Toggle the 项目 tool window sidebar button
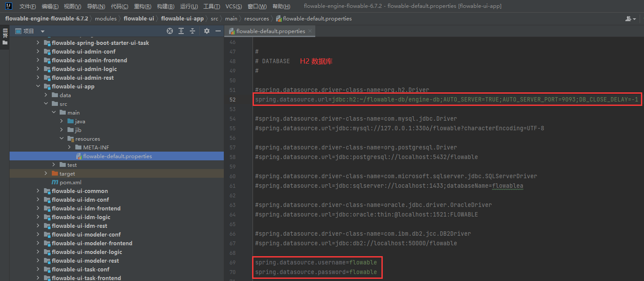The width and height of the screenshot is (644, 281). (x=5, y=34)
